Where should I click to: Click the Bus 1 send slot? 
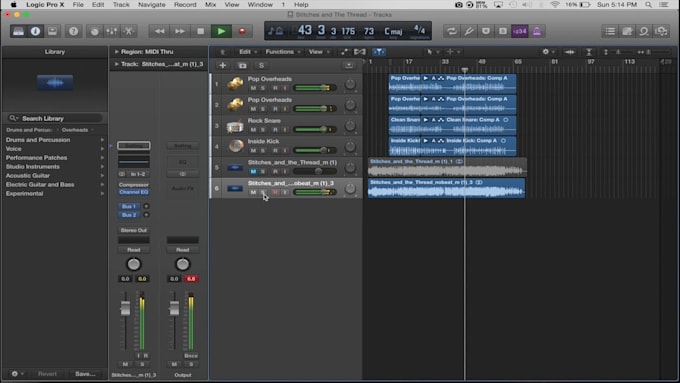129,206
